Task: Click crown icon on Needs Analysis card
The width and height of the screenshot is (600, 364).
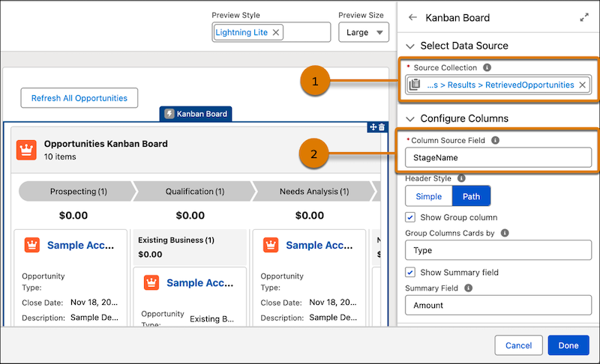Action: [271, 245]
